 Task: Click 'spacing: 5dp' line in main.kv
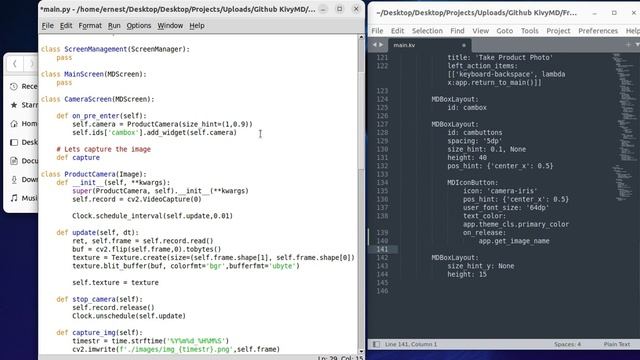coord(475,141)
